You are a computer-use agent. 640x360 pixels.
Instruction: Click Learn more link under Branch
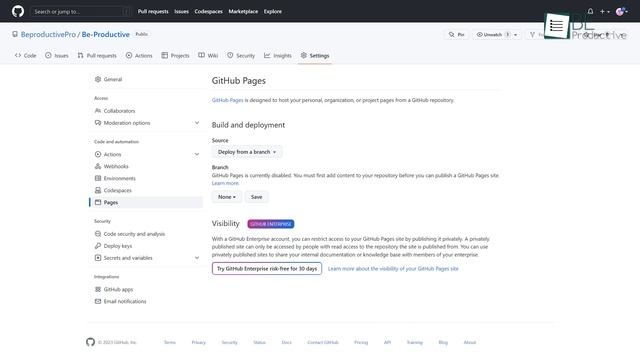click(225, 183)
